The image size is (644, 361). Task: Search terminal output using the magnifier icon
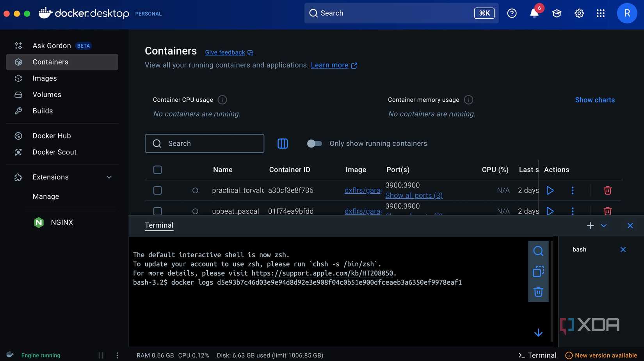(538, 251)
